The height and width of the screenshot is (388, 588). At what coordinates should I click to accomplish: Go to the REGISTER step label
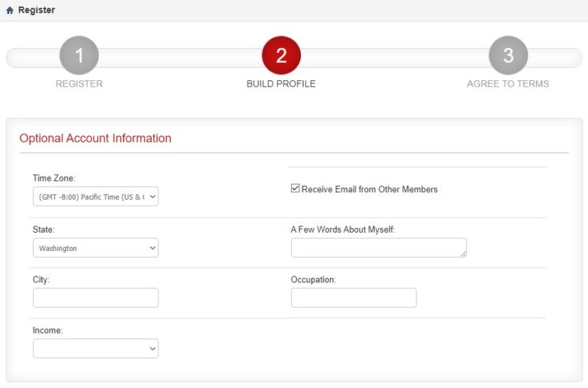pyautogui.click(x=79, y=84)
